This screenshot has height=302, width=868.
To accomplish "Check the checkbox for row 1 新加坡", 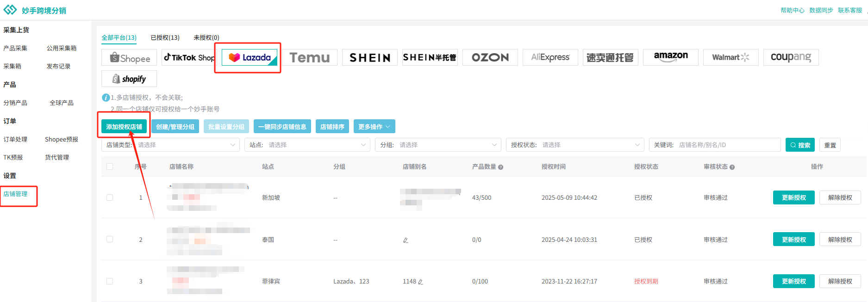I will [110, 197].
